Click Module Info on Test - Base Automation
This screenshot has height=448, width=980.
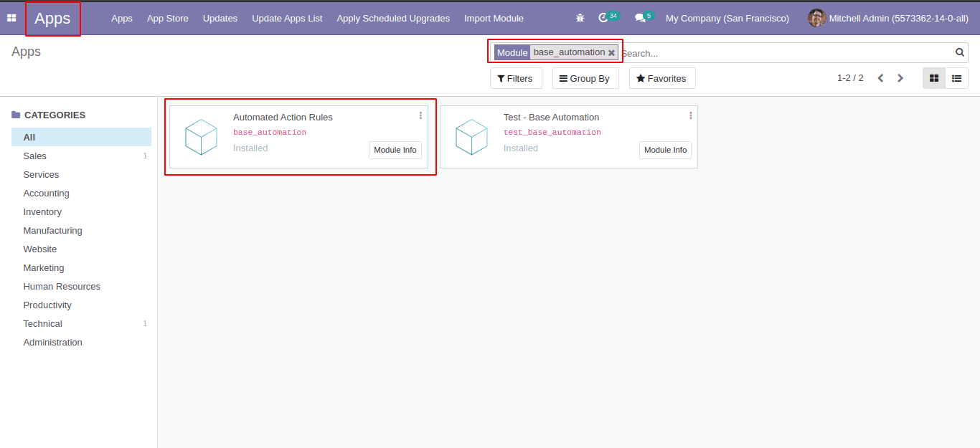pos(666,150)
